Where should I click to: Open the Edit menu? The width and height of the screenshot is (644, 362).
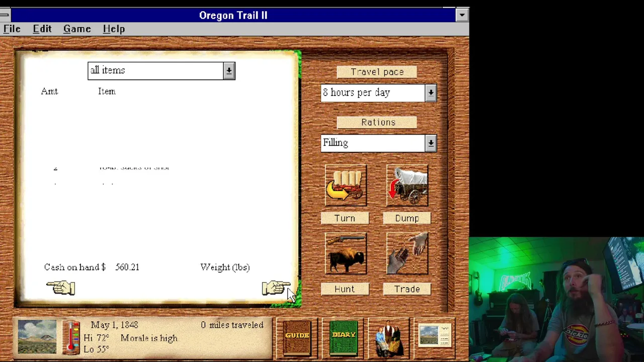pos(42,29)
